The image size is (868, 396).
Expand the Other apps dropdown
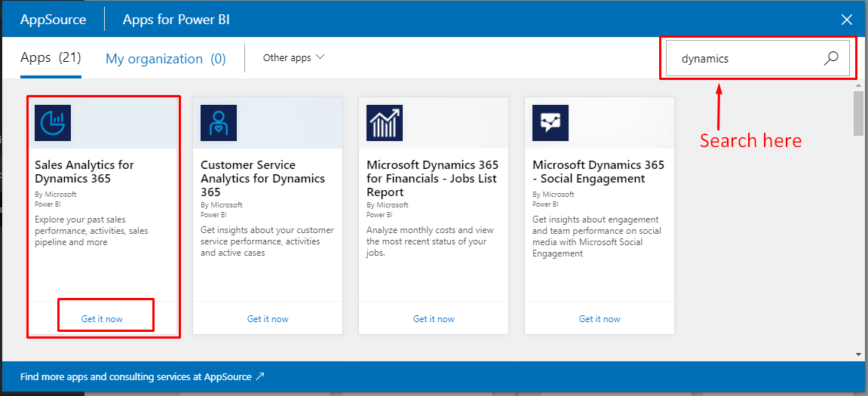point(293,57)
